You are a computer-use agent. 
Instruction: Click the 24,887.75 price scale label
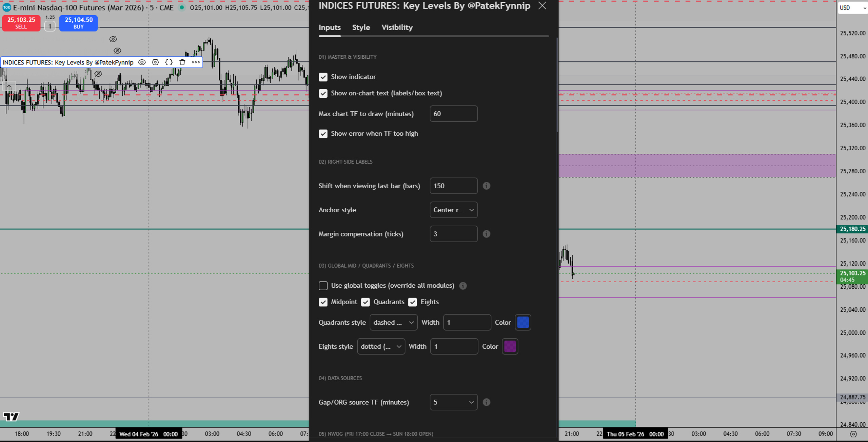852,397
